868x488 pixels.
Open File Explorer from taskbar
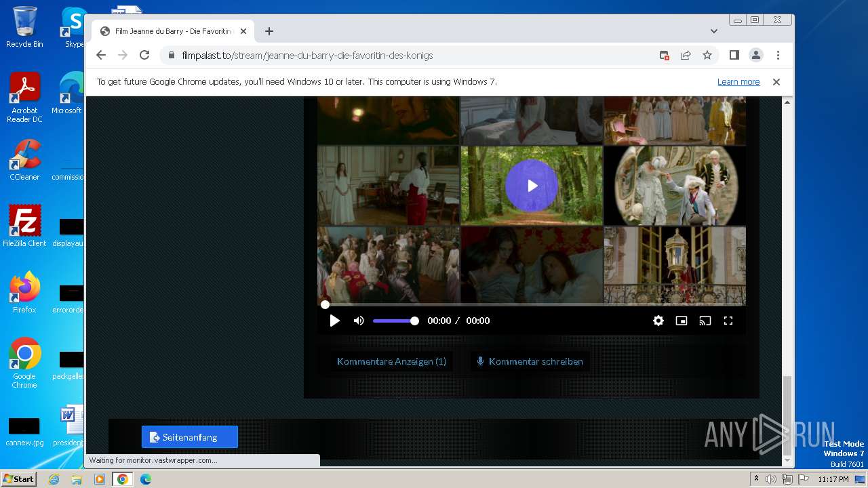click(77, 479)
